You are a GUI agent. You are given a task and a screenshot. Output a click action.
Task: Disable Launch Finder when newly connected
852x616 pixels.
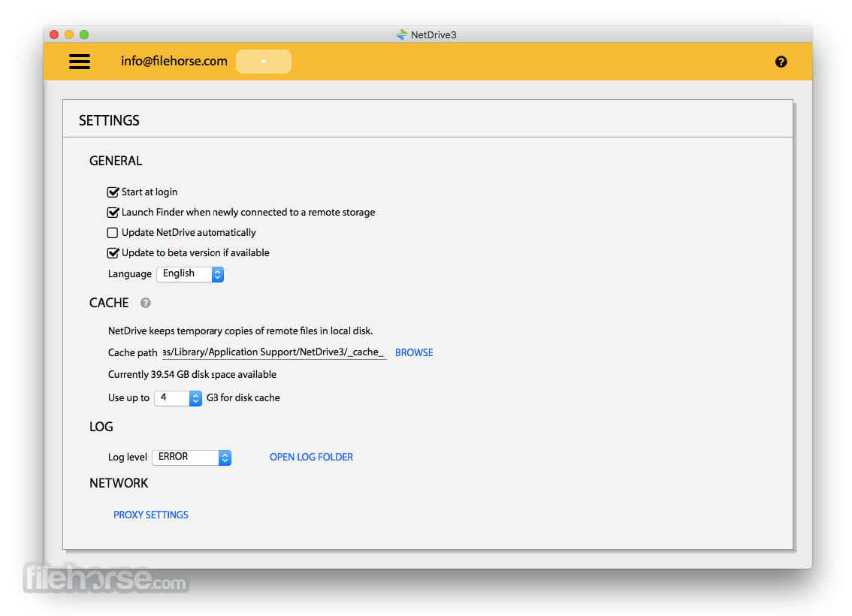click(x=113, y=213)
